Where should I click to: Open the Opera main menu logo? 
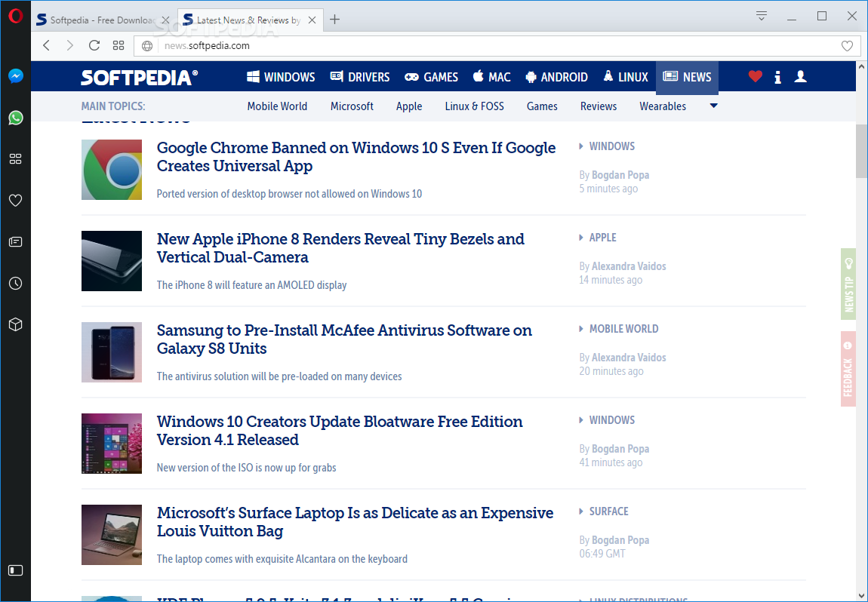[16, 16]
